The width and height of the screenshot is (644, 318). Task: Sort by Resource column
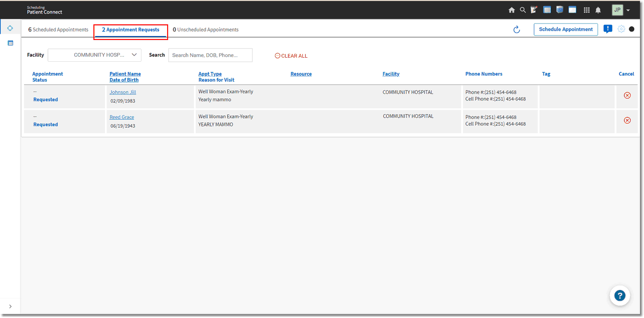[x=301, y=74]
